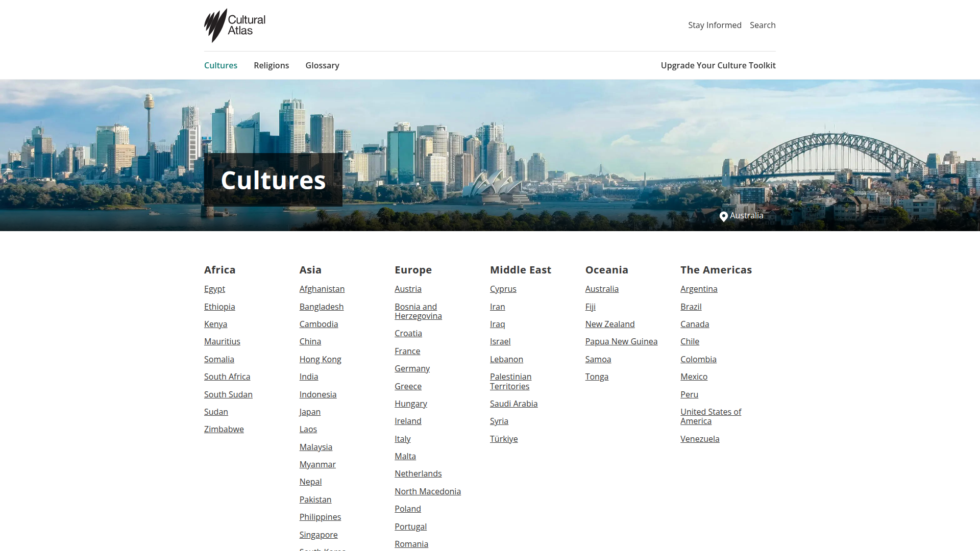Open the Palestinian Territories link
Screen dimensions: 980x551
510,381
